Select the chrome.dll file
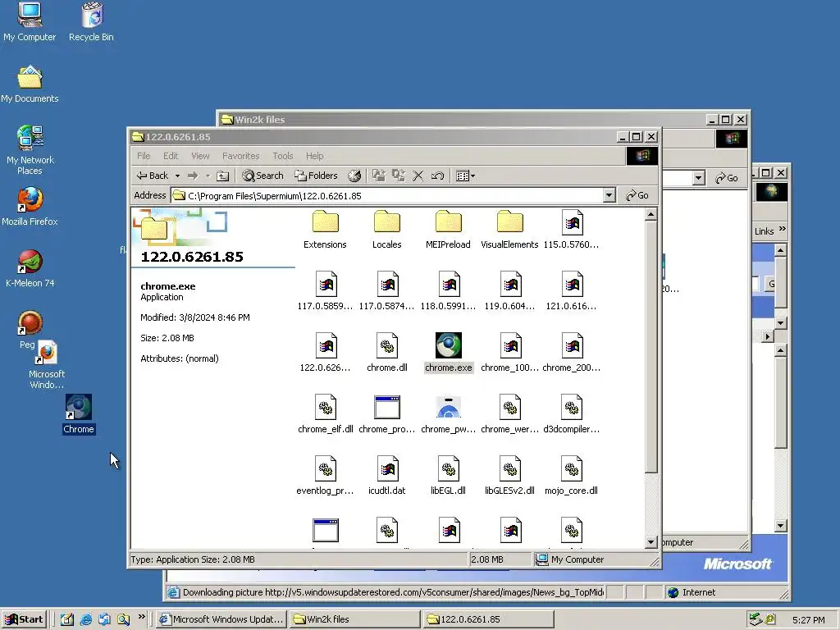 point(387,353)
